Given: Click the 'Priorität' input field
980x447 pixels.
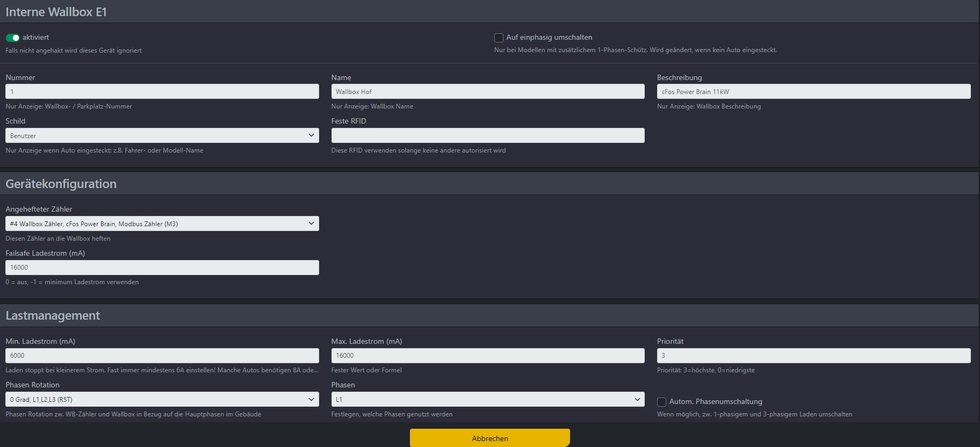Looking at the screenshot, I should tap(813, 356).
